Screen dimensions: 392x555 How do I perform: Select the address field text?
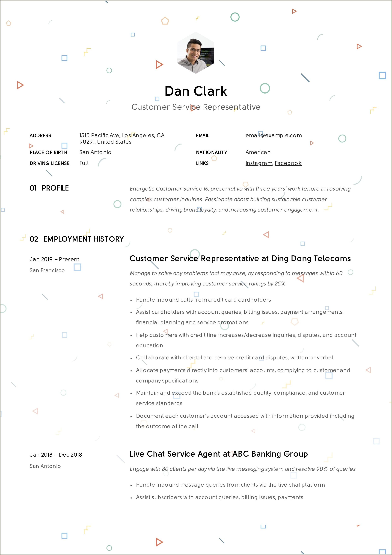coord(122,138)
